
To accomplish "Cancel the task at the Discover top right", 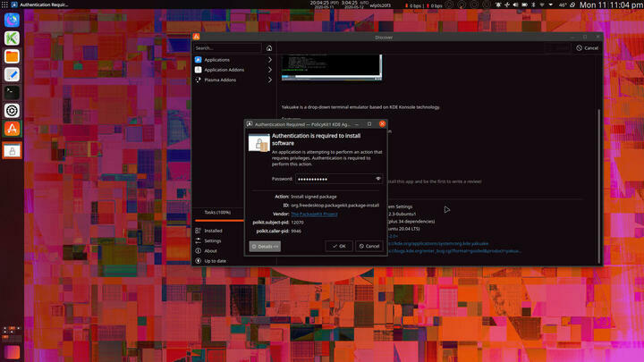I will coord(588,48).
